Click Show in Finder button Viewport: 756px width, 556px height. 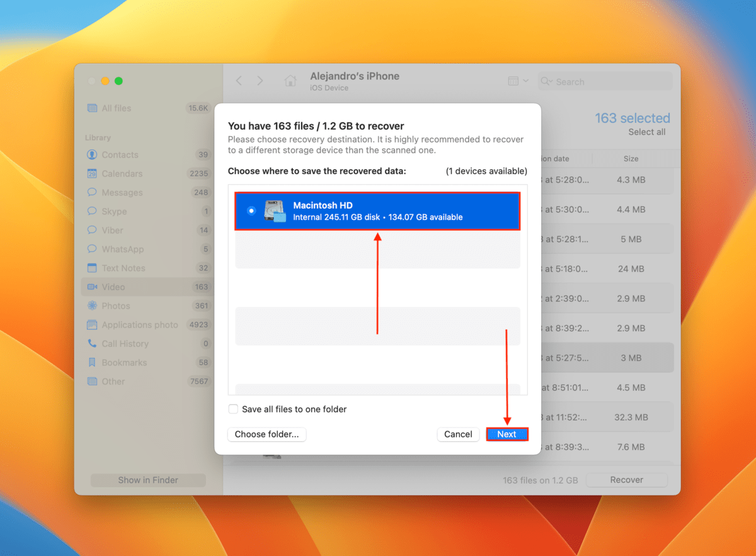pyautogui.click(x=148, y=480)
